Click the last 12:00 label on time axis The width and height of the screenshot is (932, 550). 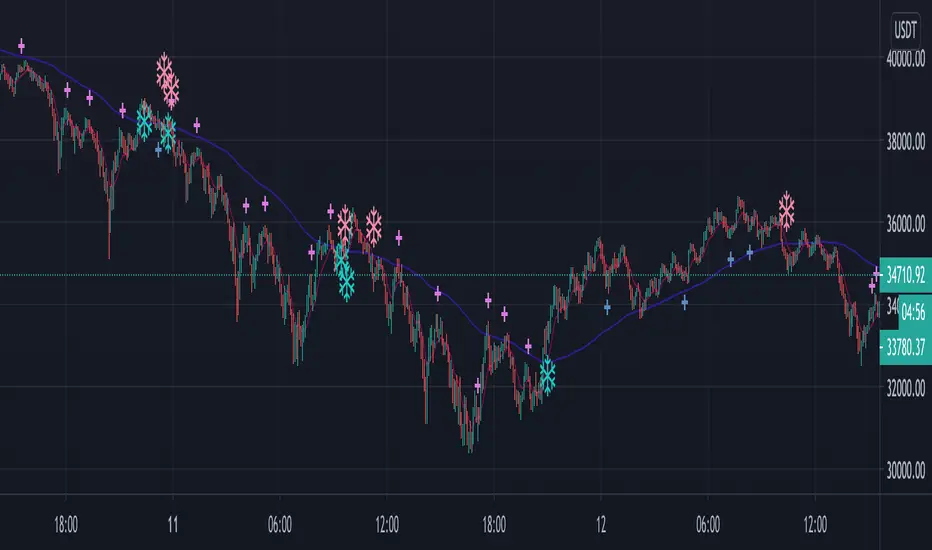pos(815,524)
